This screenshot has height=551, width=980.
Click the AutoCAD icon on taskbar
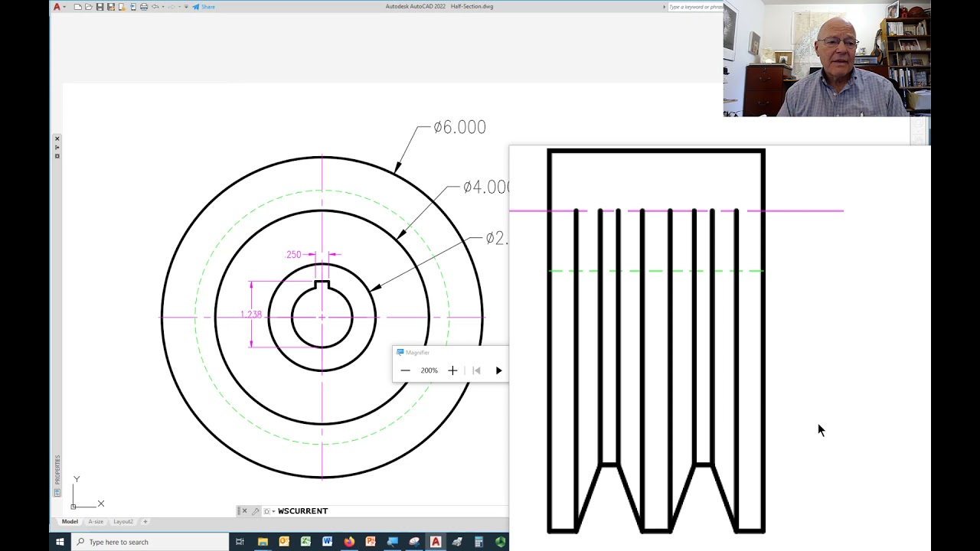pos(436,542)
